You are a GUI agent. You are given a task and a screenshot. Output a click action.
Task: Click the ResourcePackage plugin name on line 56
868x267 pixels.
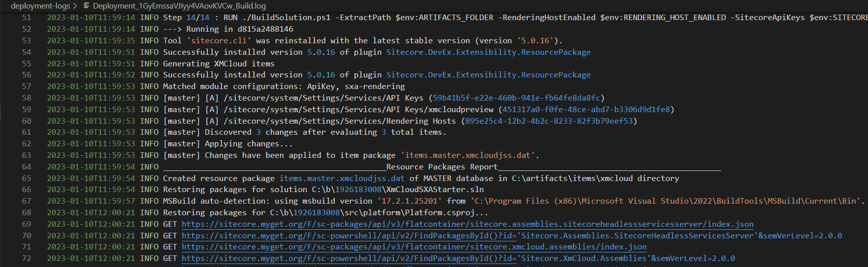tap(488, 75)
